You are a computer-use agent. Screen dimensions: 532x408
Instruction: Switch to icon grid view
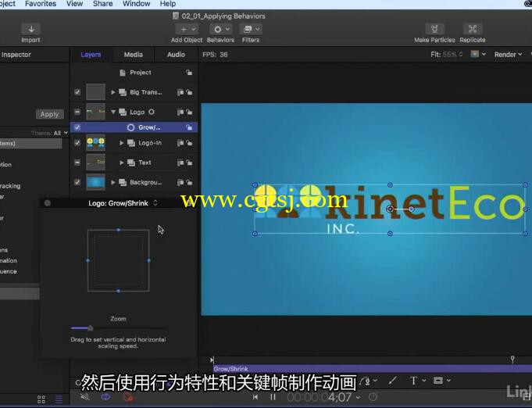41,399
